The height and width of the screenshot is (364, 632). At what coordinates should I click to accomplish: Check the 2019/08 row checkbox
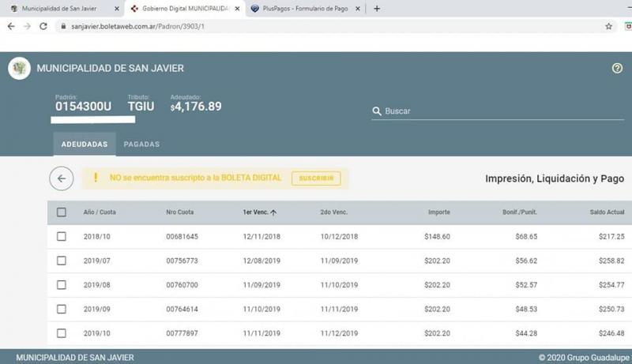click(62, 285)
